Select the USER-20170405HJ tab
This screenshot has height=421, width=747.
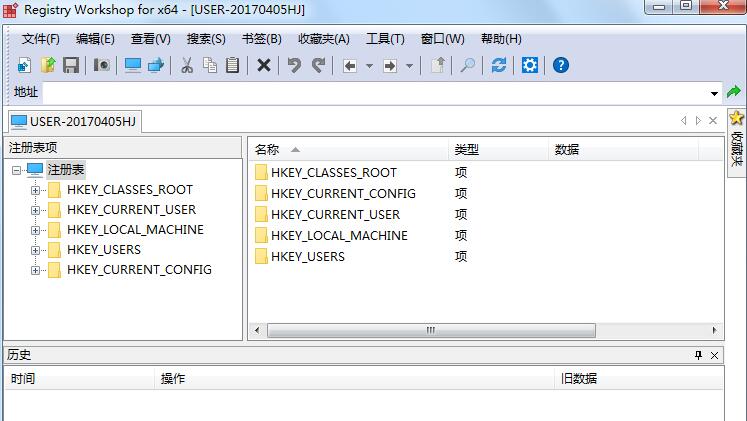(x=74, y=121)
